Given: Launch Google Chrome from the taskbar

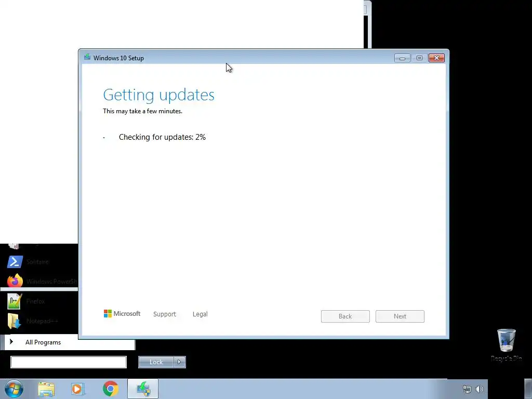Looking at the screenshot, I should coord(110,389).
